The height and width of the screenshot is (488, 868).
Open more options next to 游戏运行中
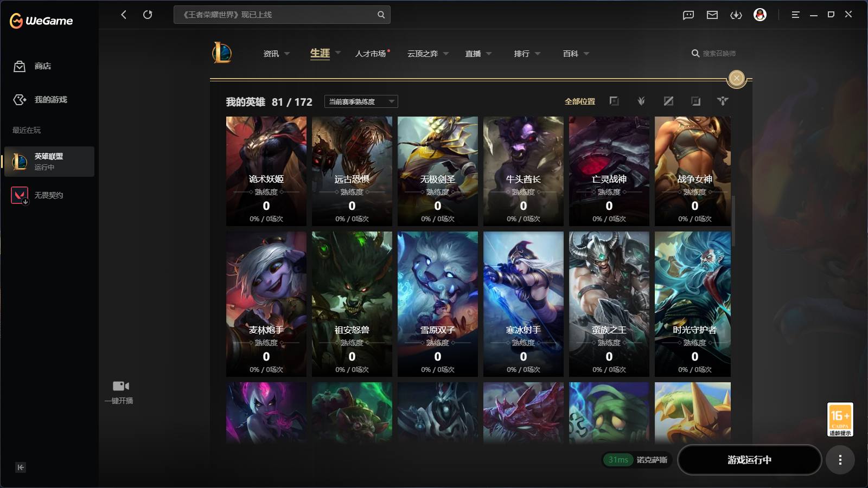[840, 460]
